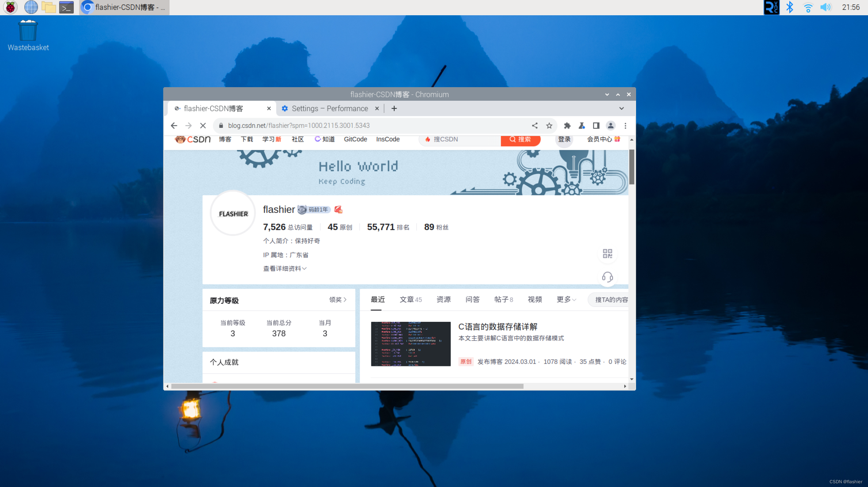Open the profile avatar icon
The image size is (868, 487).
pos(611,126)
